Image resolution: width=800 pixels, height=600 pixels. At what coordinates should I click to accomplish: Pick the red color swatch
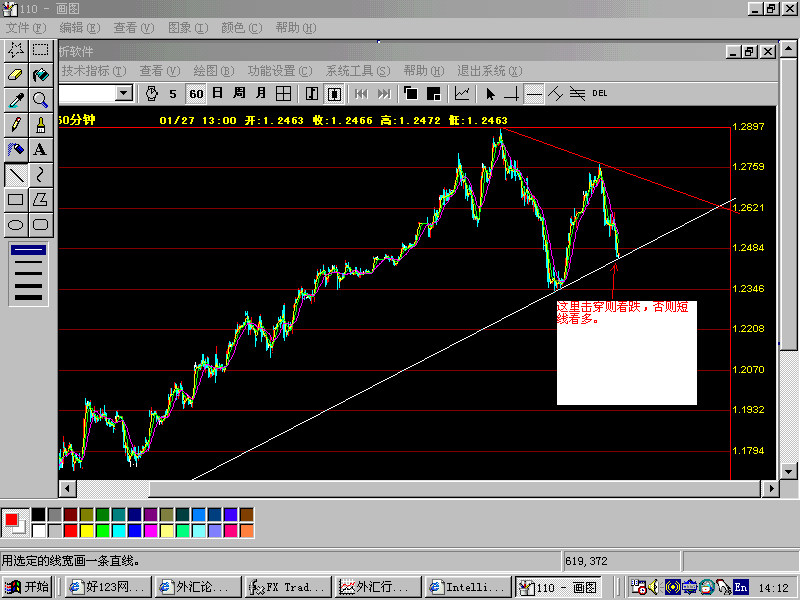click(70, 531)
